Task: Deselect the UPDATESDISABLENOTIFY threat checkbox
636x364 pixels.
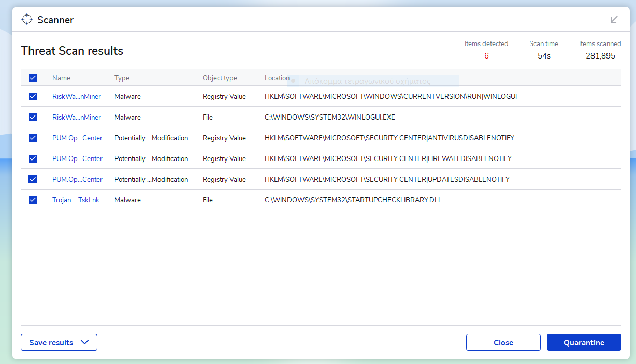Action: (33, 179)
